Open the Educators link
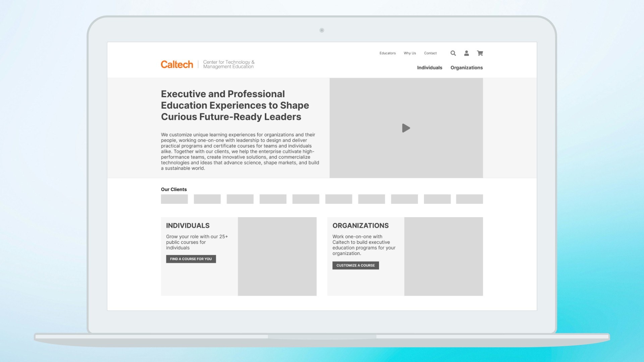The image size is (644, 362). tap(387, 53)
